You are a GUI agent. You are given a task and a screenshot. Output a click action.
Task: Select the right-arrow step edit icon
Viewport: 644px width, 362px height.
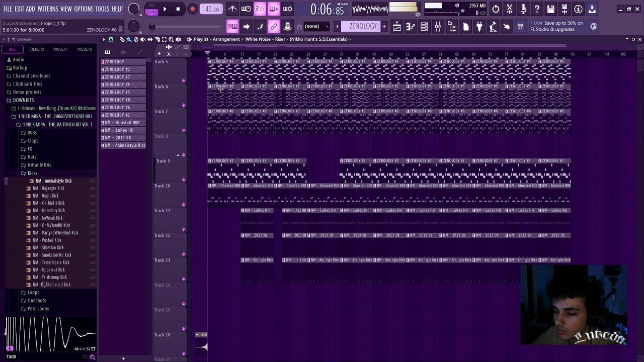pyautogui.click(x=246, y=26)
